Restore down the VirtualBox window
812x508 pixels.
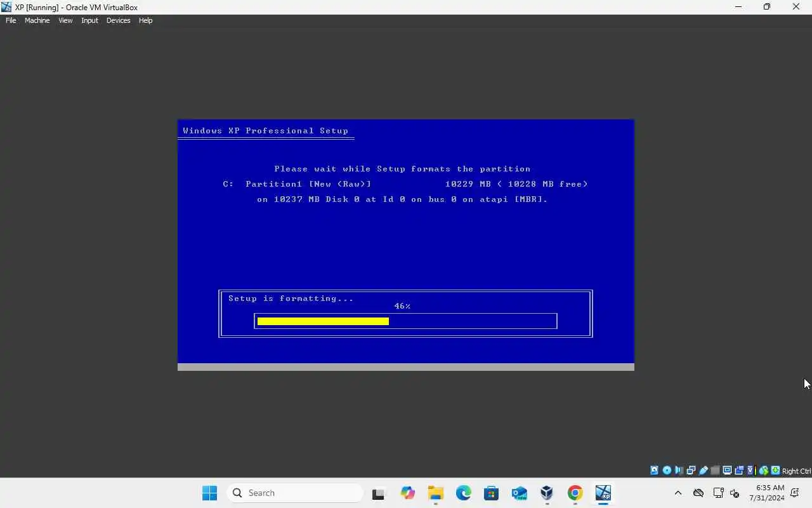pos(767,7)
